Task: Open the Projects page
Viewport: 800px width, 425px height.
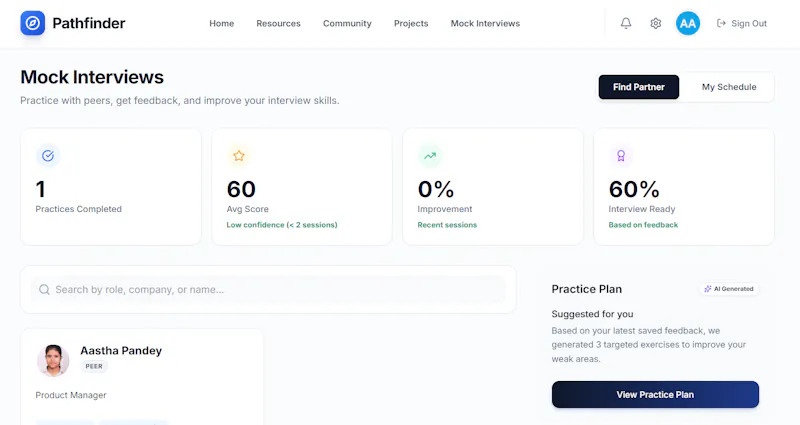Action: 411,23
